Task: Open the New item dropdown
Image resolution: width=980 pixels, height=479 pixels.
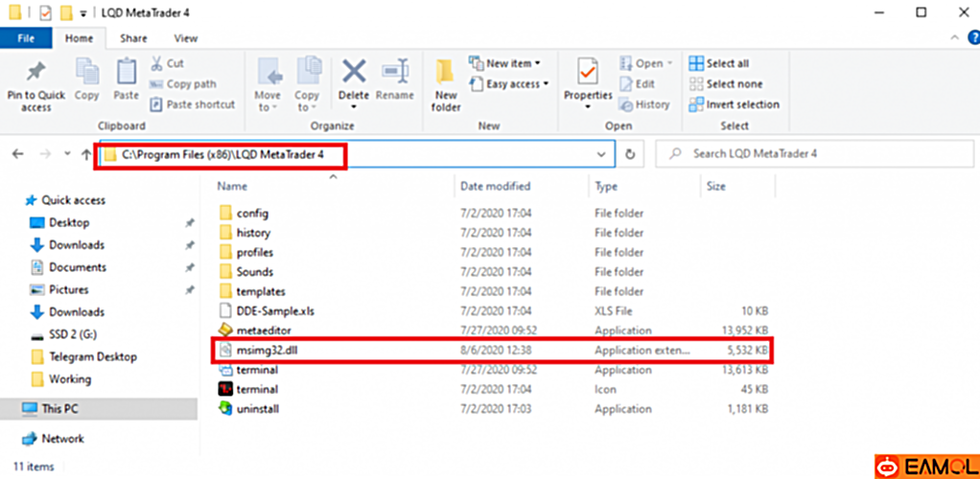Action: [504, 63]
